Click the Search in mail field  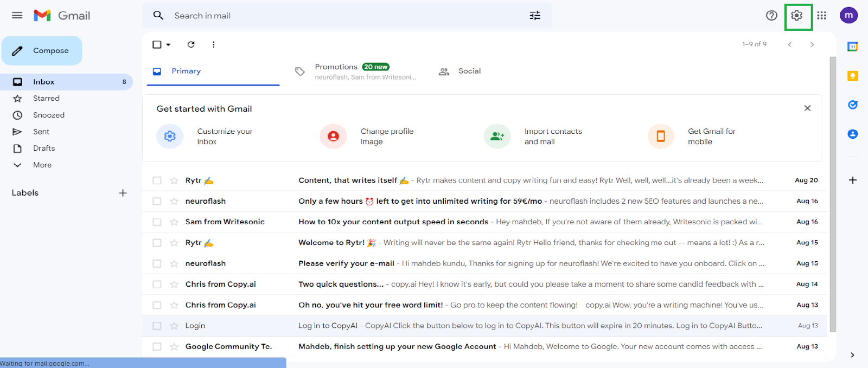(x=347, y=16)
